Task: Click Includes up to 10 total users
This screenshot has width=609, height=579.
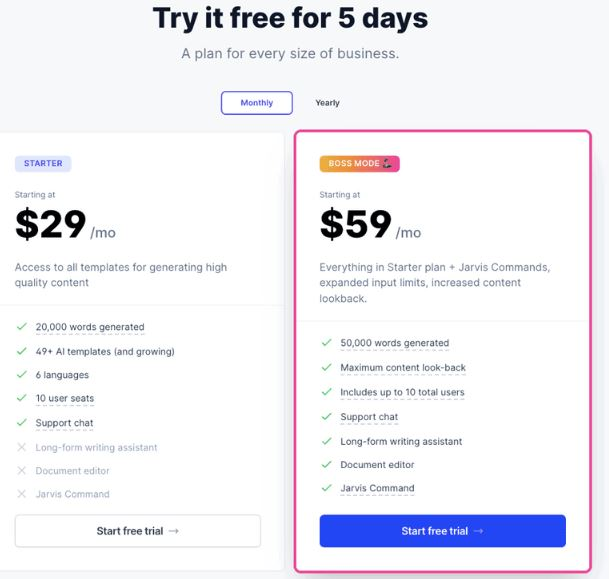Action: pos(402,392)
